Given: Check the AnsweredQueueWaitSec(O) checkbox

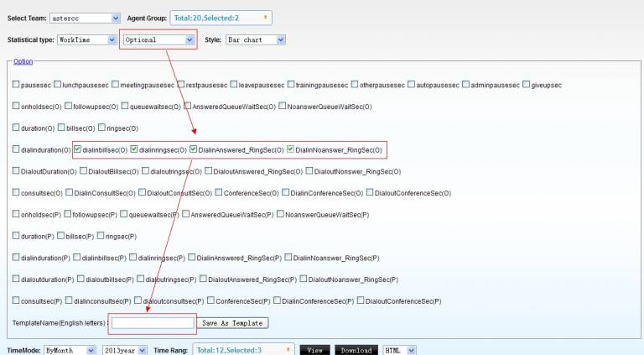Looking at the screenshot, I should 187,106.
